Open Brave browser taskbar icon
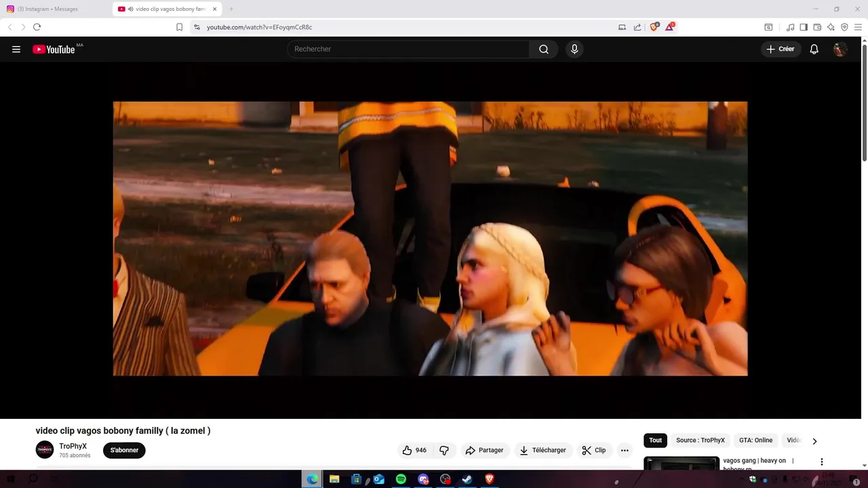This screenshot has height=488, width=868. 490,479
